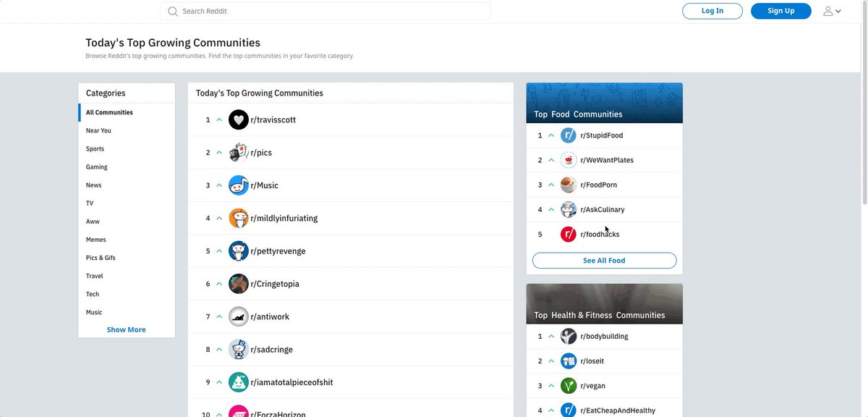Viewport: 868px width, 417px height.
Task: Click the green up arrow beside r/antiwork
Action: point(219,316)
